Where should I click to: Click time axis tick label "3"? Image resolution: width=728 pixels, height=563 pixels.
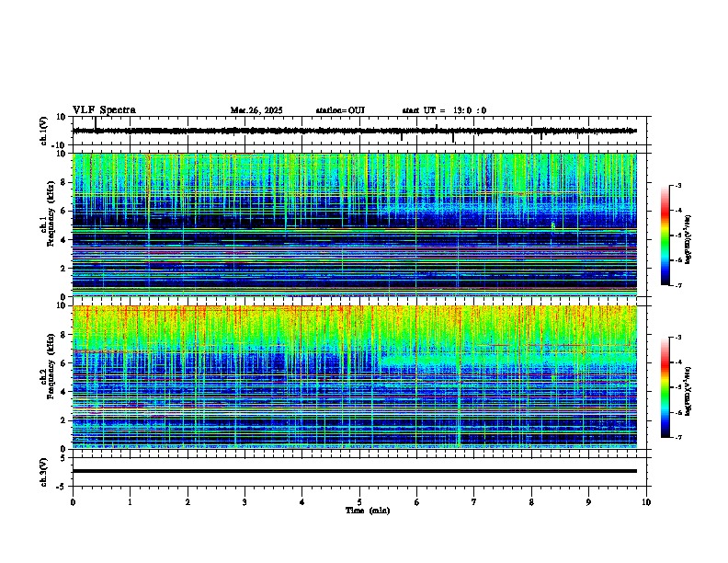click(x=245, y=502)
